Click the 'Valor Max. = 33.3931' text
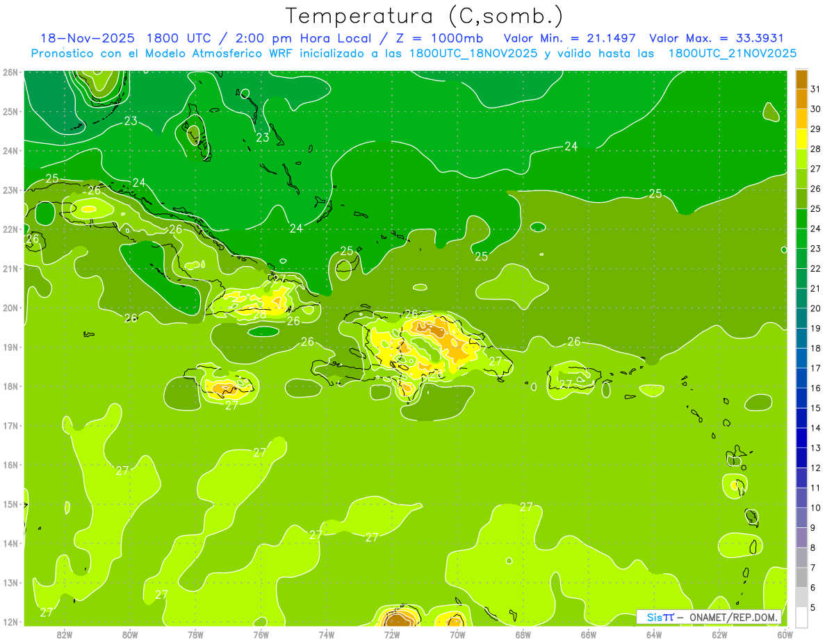Viewport: 834px width, 644px height. 717,38
